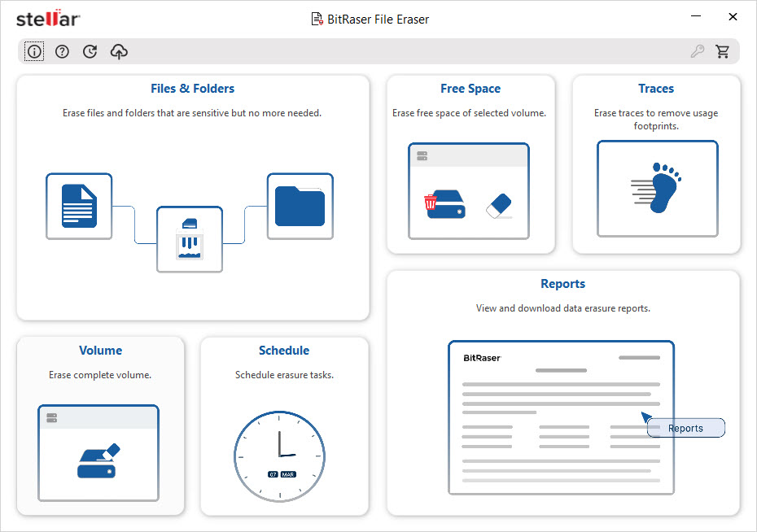Screen dimensions: 757x532
Task: Click 'Erase traces to remove usage footprints.'
Action: point(656,119)
